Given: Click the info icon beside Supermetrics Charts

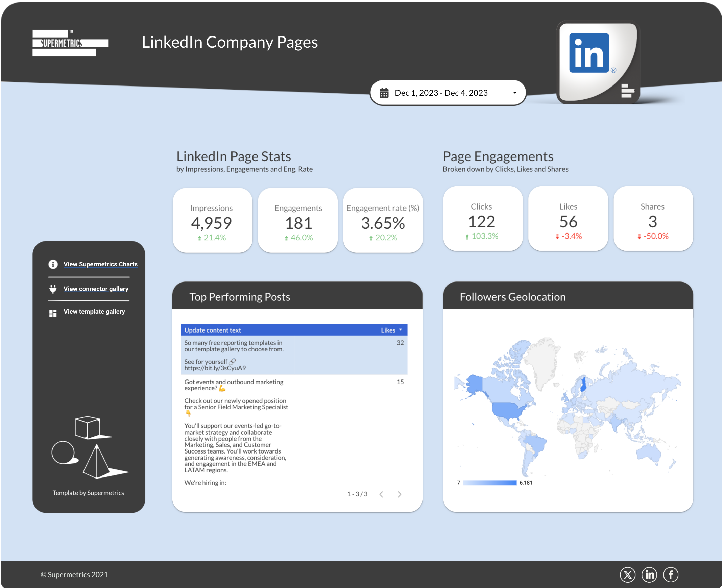Looking at the screenshot, I should coord(53,264).
